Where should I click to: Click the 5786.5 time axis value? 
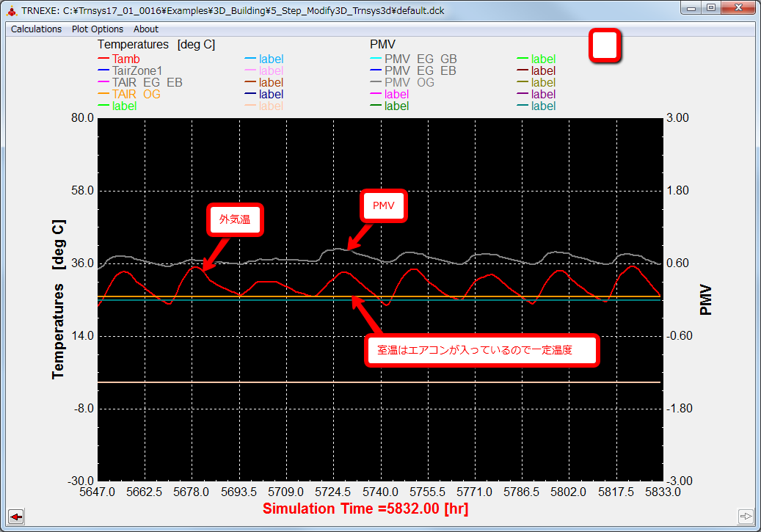521,492
